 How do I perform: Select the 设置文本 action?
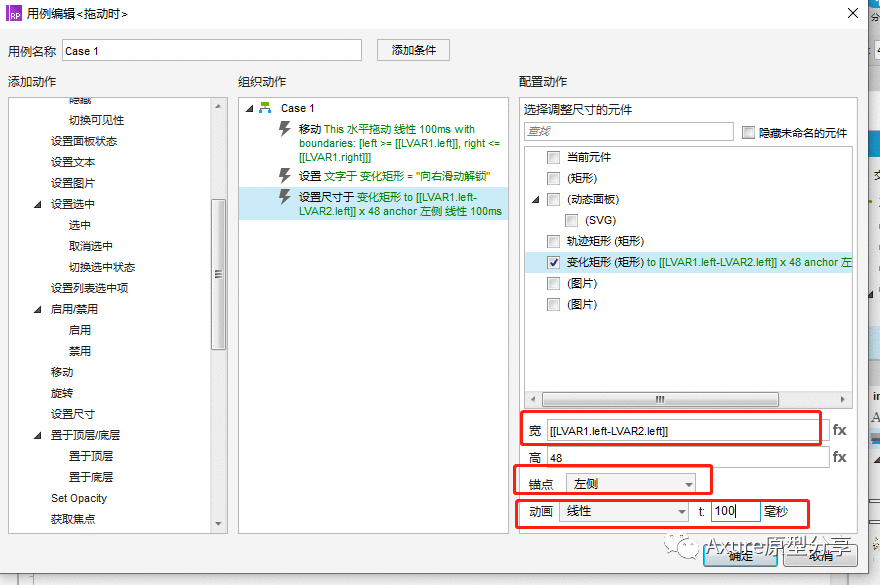pos(72,162)
